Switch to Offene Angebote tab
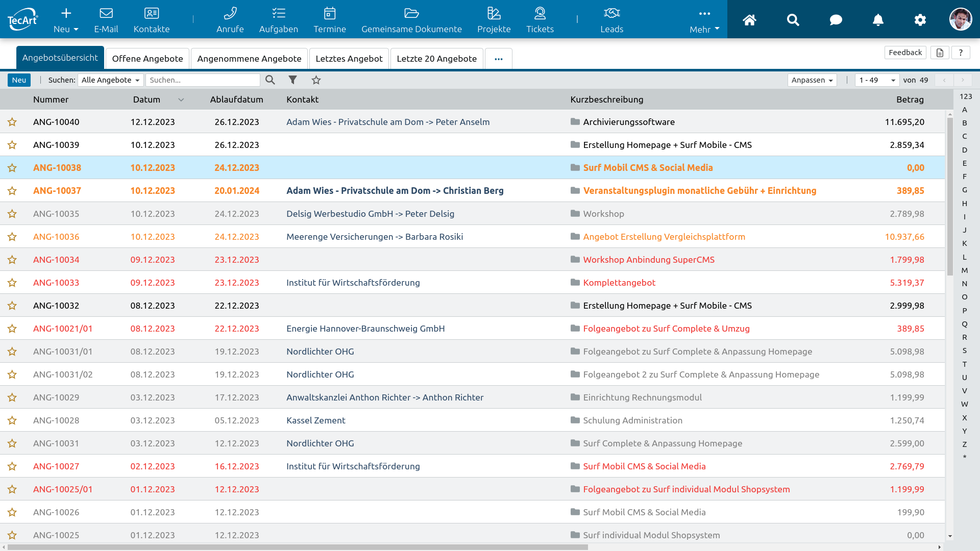980x551 pixels. [148, 59]
